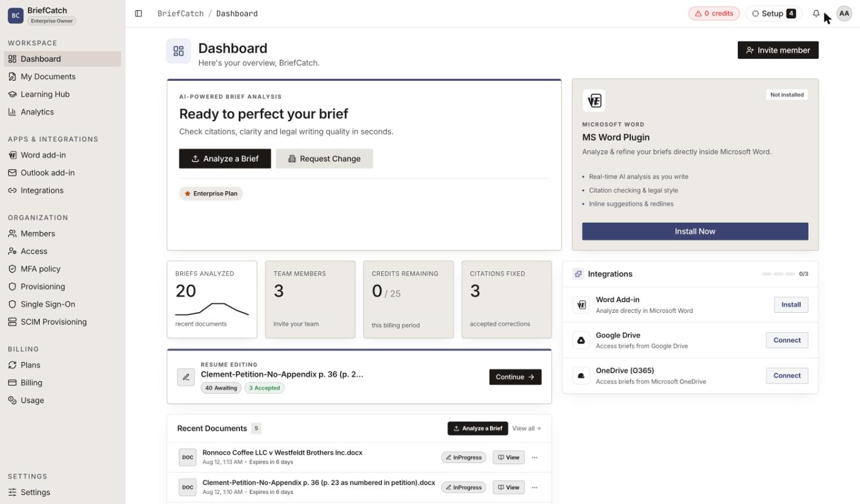
Task: Open the Word add-in page
Action: [62, 155]
